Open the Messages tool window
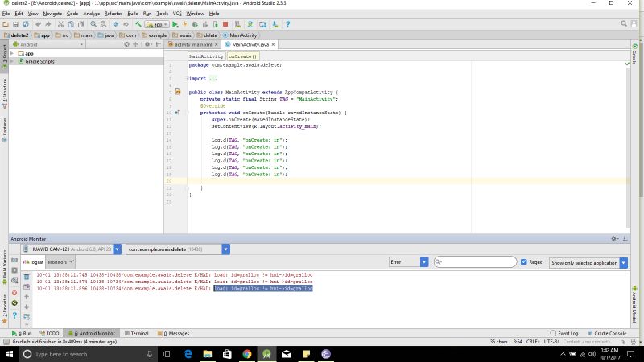 click(x=173, y=333)
